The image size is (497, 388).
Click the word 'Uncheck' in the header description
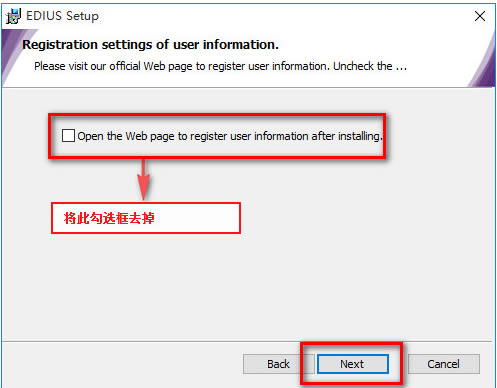tap(354, 66)
